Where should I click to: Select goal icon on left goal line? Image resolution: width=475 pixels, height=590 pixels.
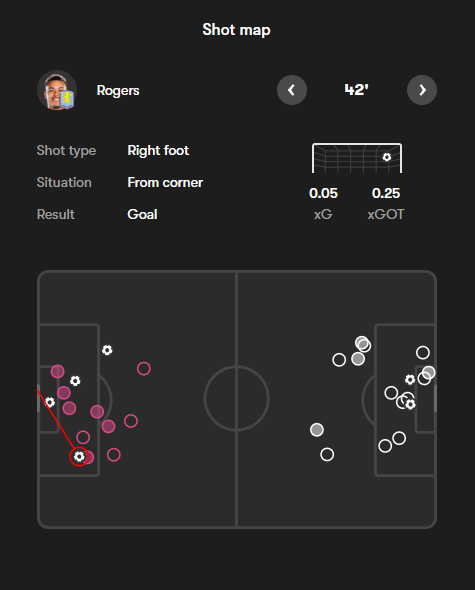tap(50, 402)
